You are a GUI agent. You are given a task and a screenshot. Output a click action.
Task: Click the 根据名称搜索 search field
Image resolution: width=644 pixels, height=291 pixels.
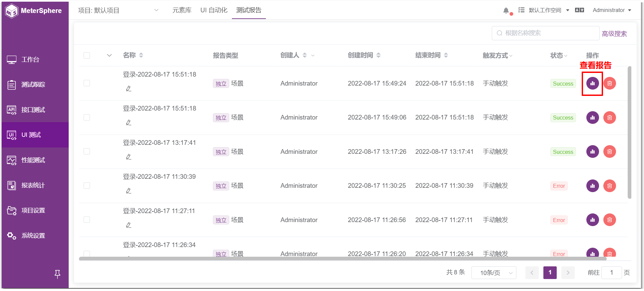[545, 33]
